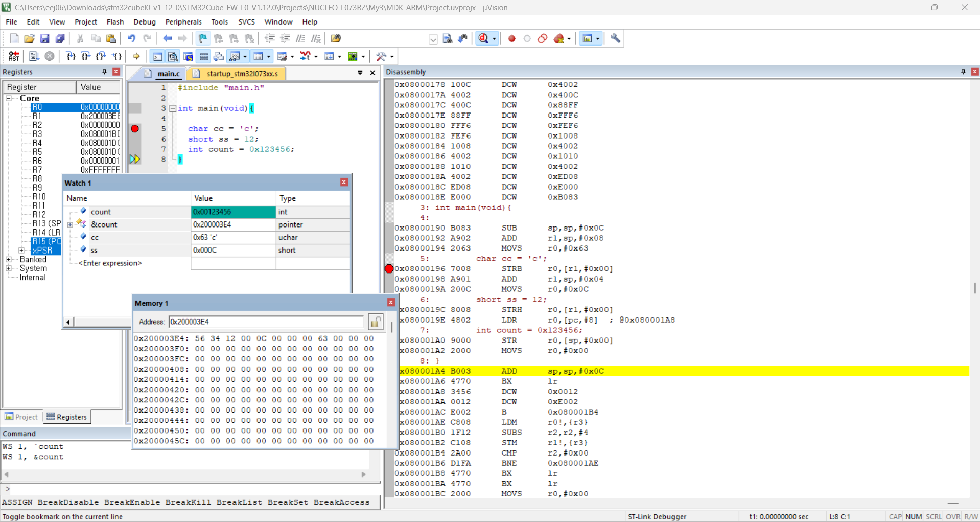The height and width of the screenshot is (522, 980).
Task: Click the Watch 1 scroll-left arrow
Action: coord(68,322)
